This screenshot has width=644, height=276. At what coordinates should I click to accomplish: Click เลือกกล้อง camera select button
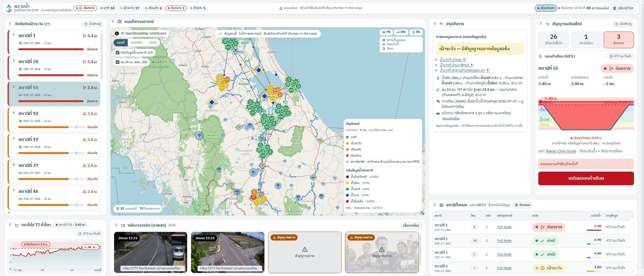tap(411, 225)
